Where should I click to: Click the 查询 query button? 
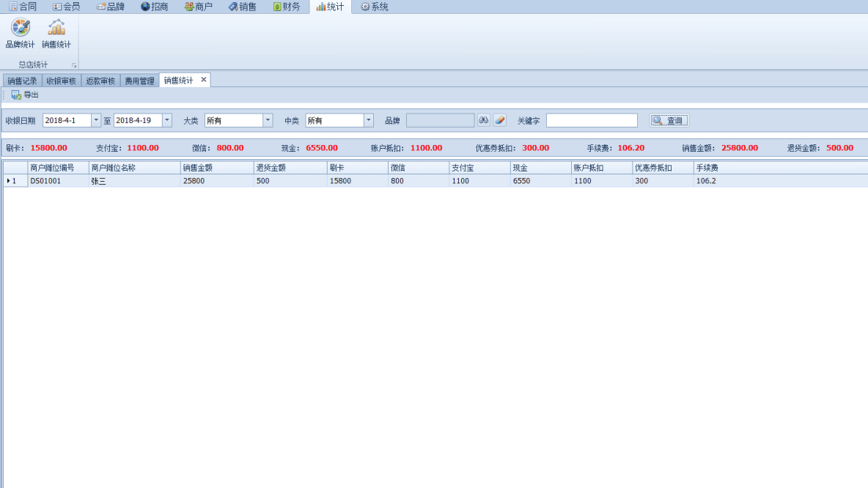[x=669, y=121]
